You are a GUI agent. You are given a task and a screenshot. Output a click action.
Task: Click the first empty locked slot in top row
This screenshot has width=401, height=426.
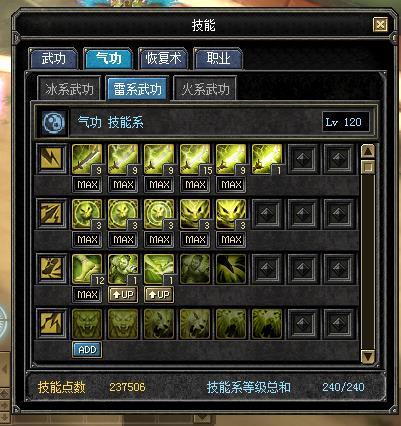click(x=303, y=159)
